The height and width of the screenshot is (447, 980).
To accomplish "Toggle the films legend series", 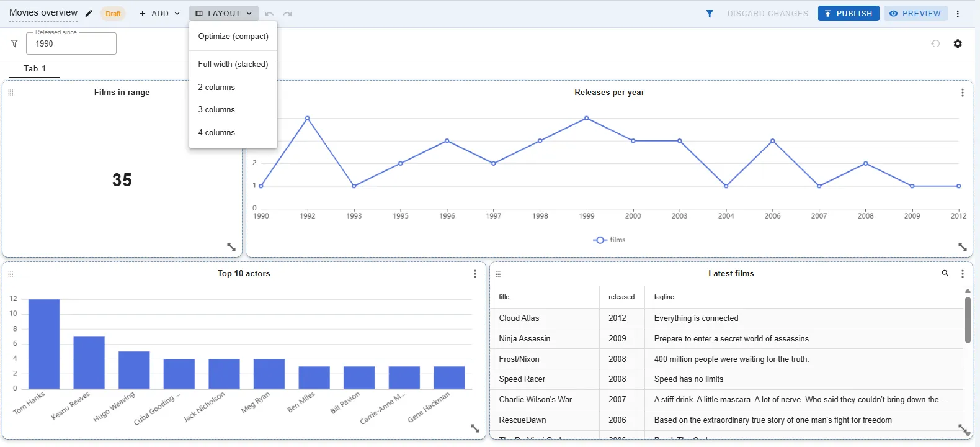I will coord(609,240).
